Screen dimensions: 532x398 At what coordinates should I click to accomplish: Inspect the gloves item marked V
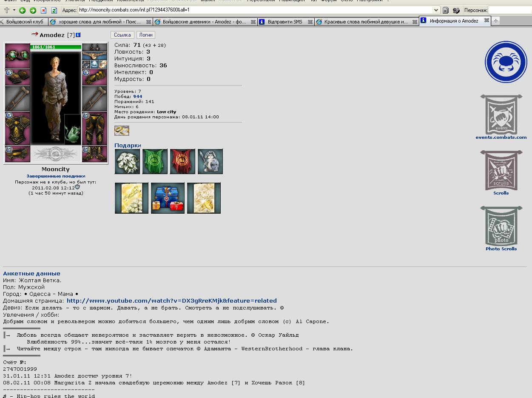coord(94,77)
